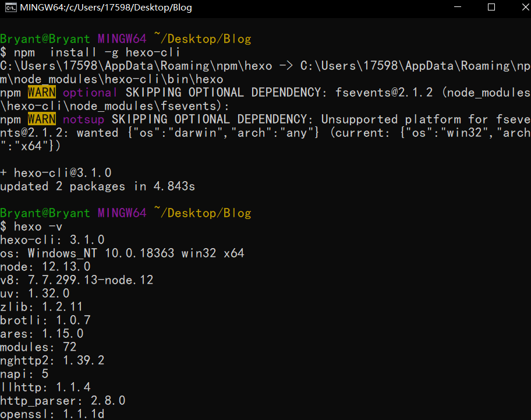Screen dimensions: 531x420
Task: Click the purple 'notsup' word
Action: pos(83,119)
